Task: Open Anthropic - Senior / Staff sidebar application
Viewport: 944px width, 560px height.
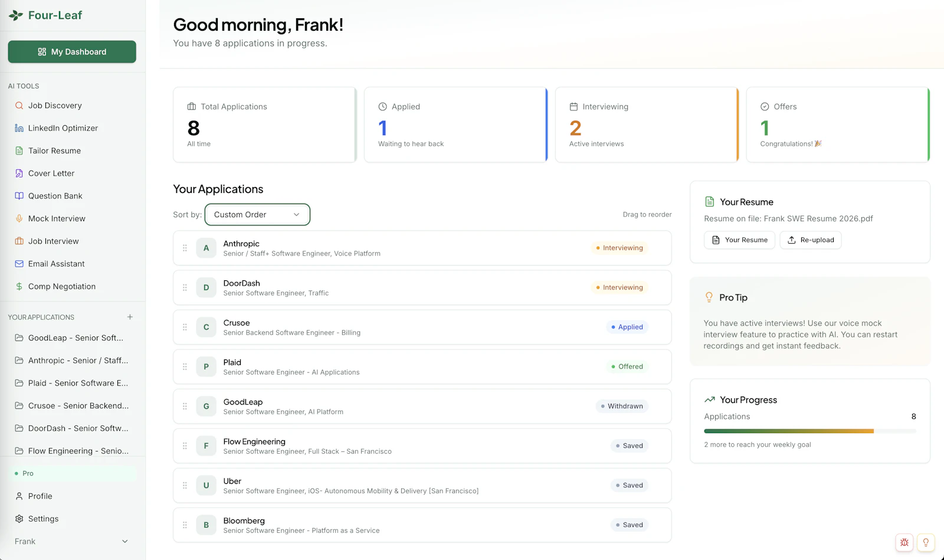Action: [72, 361]
